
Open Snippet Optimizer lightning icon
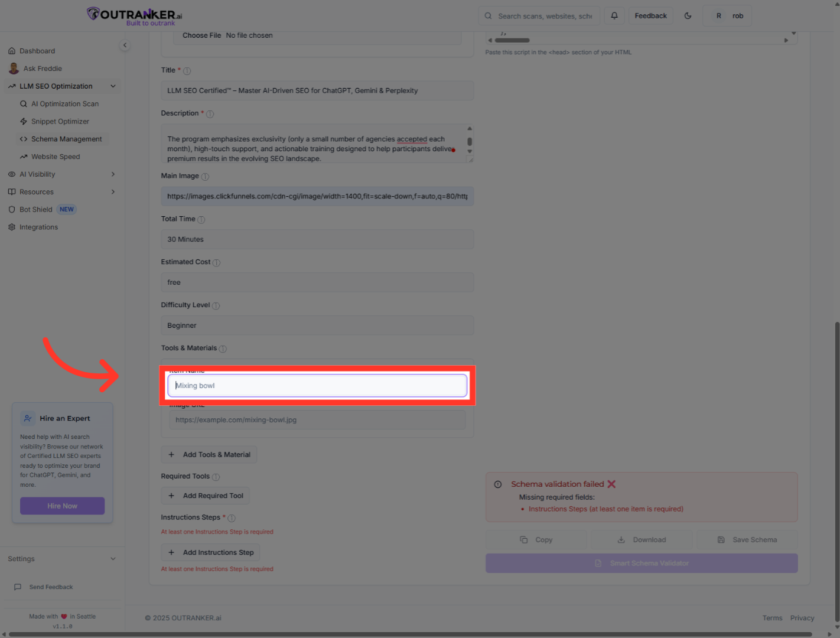point(24,122)
